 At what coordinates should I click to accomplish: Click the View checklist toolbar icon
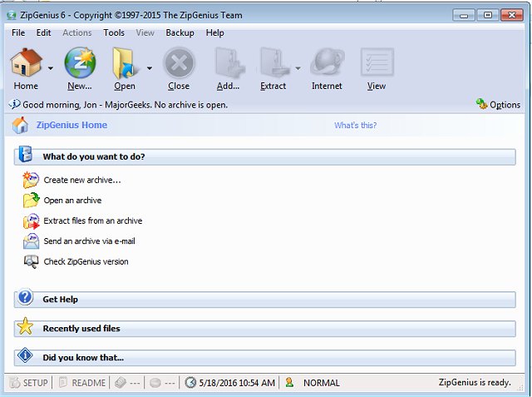(377, 62)
